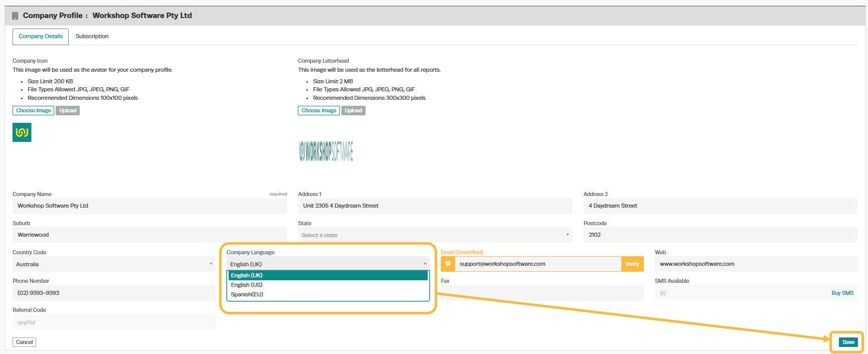Viewport: 868px width, 354px height.
Task: Click the Company Profile page heading
Action: pos(107,16)
